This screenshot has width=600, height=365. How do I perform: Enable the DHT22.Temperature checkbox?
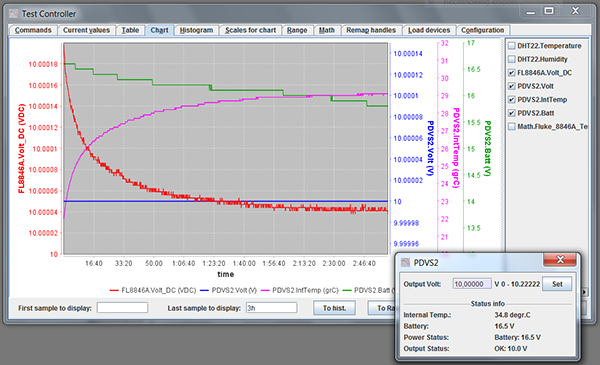point(512,46)
